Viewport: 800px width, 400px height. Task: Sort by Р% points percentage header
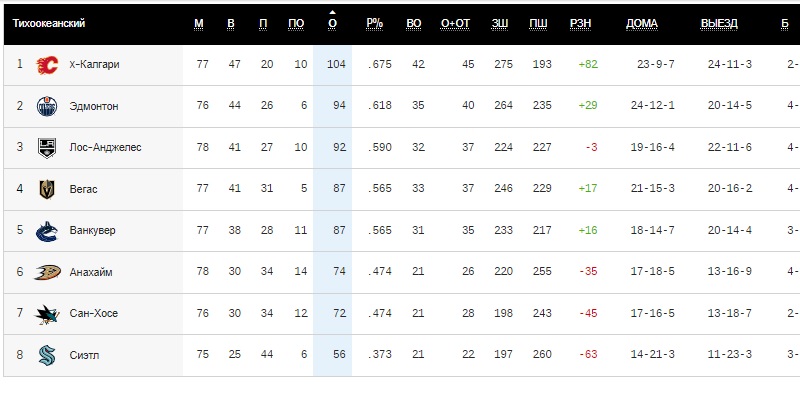point(374,23)
